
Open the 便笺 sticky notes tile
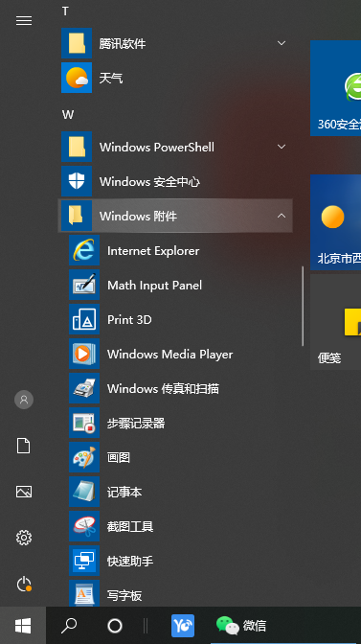335,322
